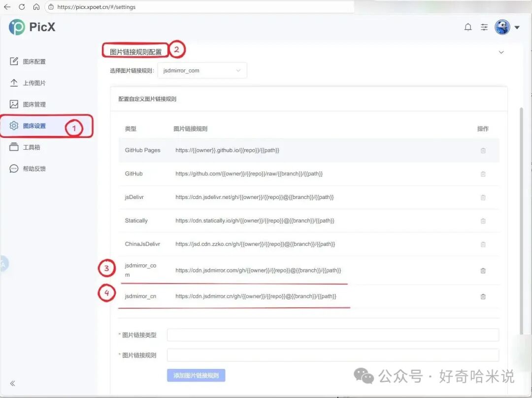Click the cdn.jsdelivr.net rule URL
Image resolution: width=532 pixels, height=398 pixels.
click(x=255, y=197)
